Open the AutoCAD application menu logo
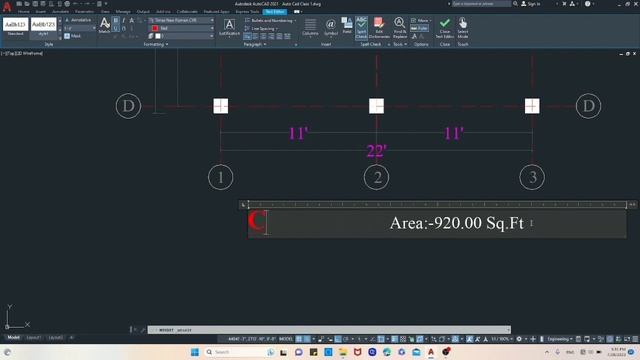640x360 pixels. pos(7,6)
